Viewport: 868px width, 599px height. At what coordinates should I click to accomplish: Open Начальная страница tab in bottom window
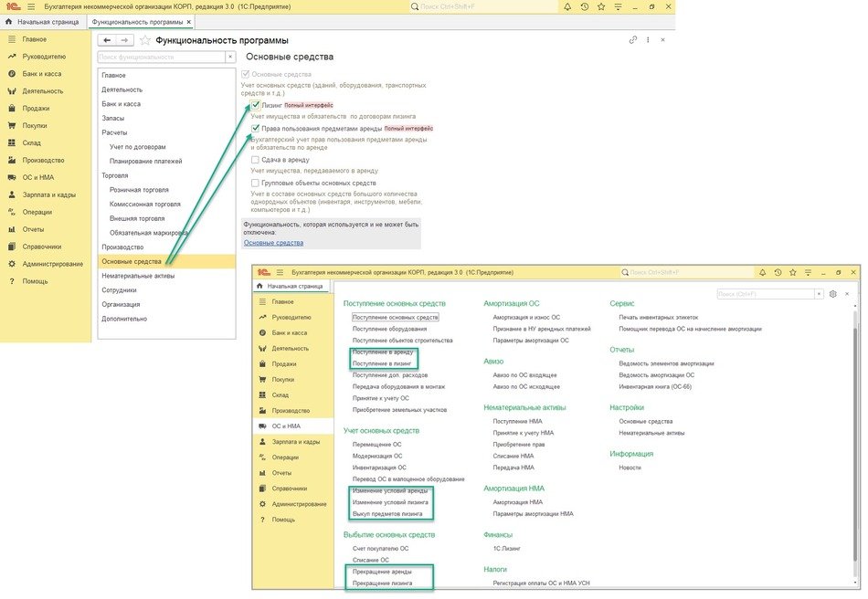(291, 287)
